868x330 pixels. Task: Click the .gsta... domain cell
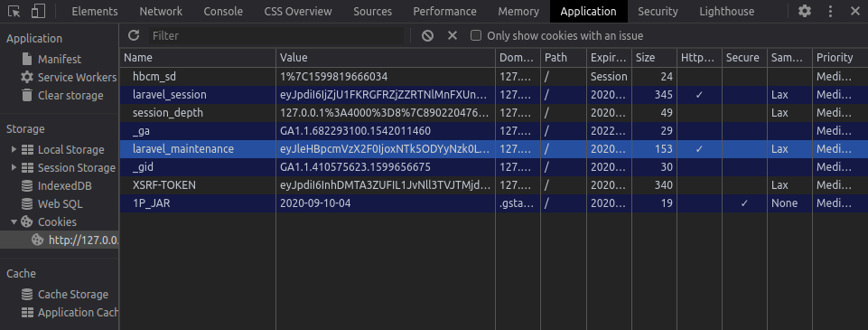pyautogui.click(x=518, y=203)
